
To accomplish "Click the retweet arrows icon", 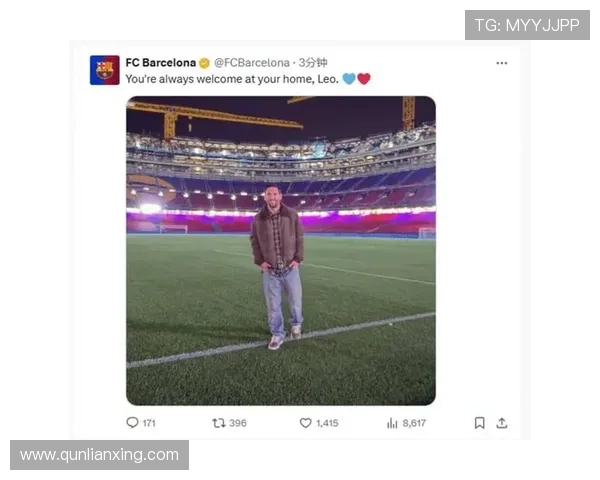I will (x=218, y=423).
